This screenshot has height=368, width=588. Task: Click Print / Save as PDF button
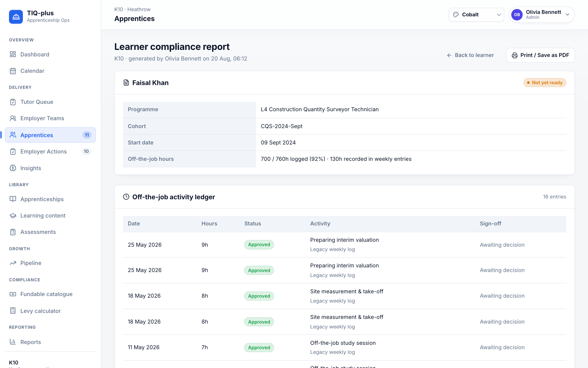coord(540,55)
